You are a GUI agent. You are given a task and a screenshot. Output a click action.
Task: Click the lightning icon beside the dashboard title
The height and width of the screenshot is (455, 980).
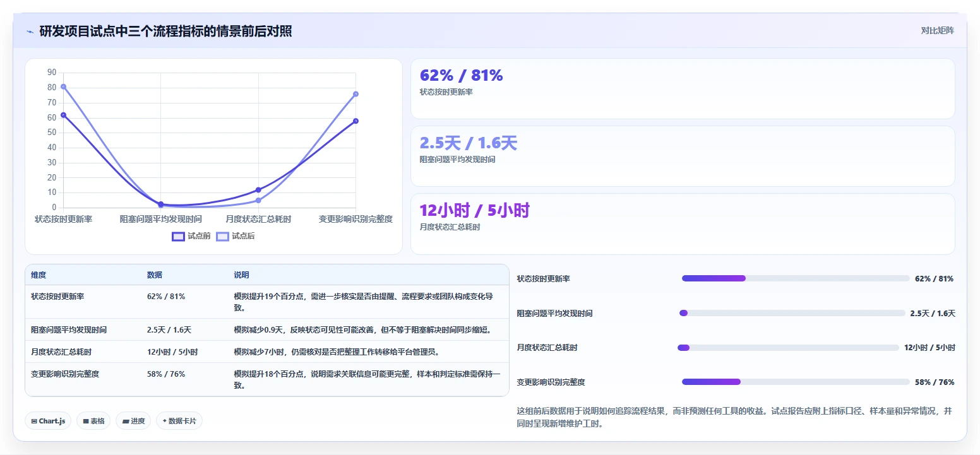click(30, 32)
